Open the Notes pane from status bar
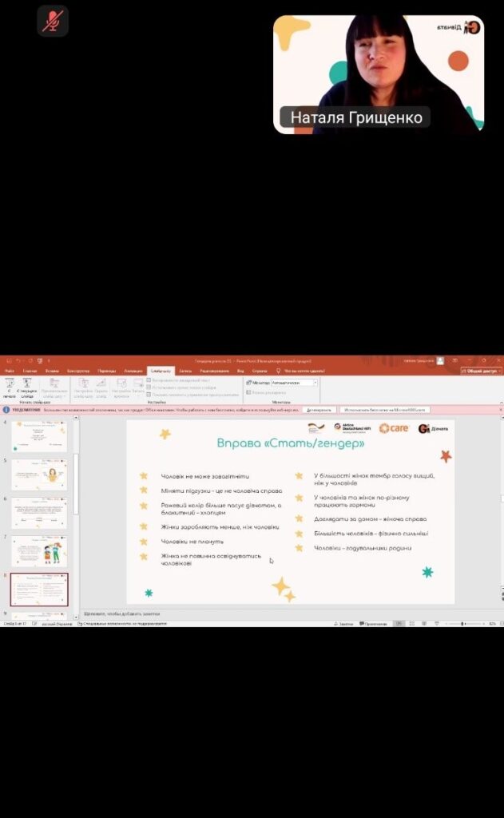504x818 pixels. coord(345,623)
